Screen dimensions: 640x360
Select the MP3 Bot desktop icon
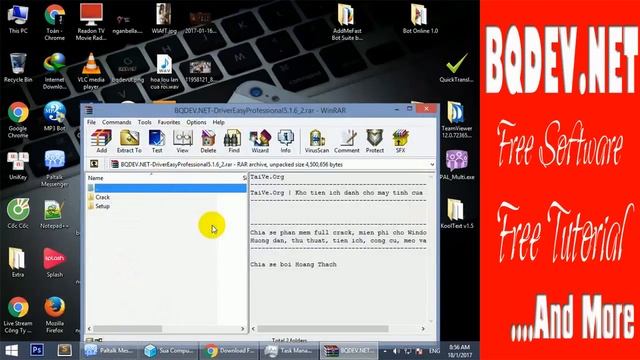55,116
